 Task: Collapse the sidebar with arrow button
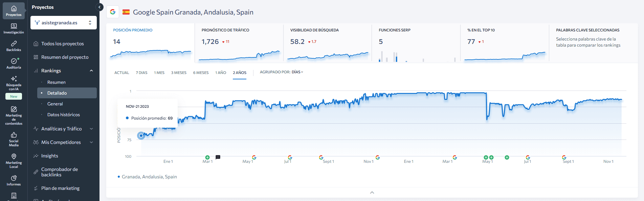[99, 7]
